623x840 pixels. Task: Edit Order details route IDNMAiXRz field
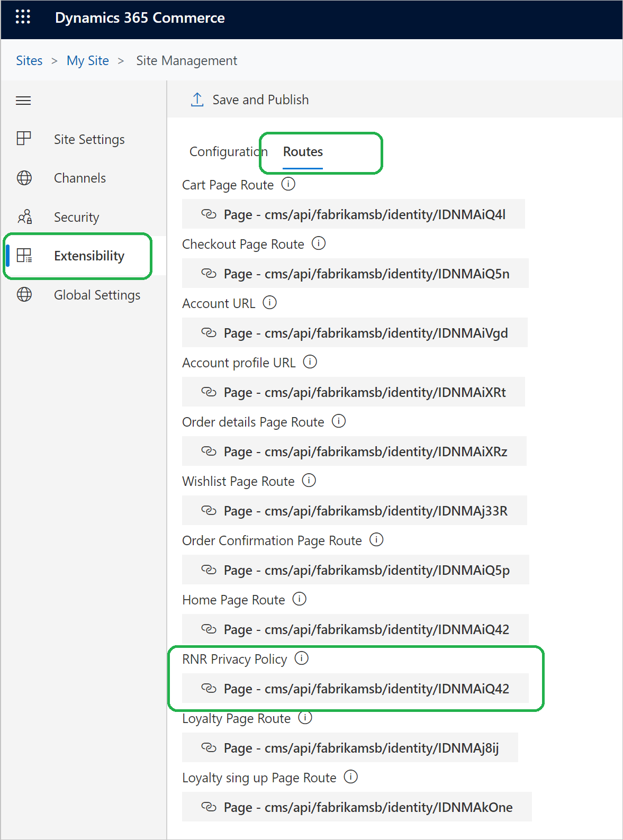tap(354, 451)
